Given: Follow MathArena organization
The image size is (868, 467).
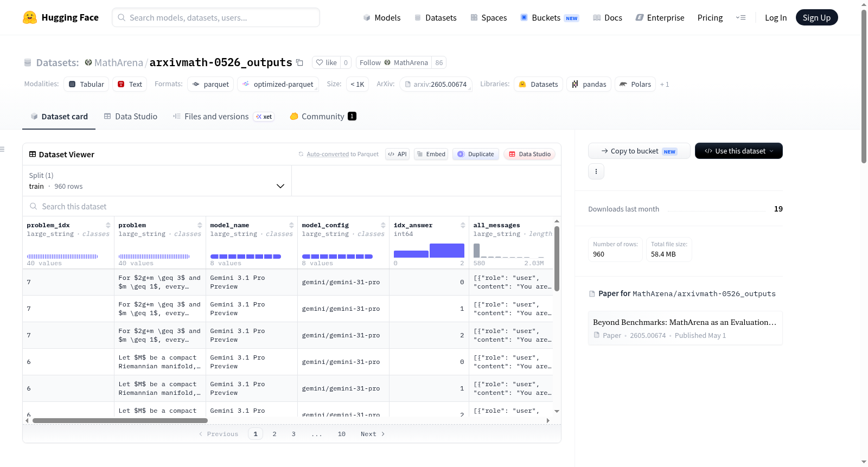Looking at the screenshot, I should [394, 62].
